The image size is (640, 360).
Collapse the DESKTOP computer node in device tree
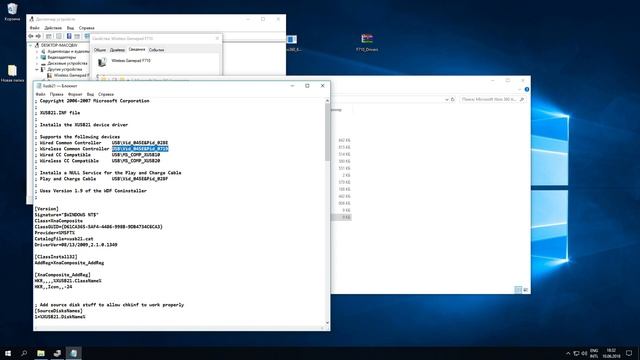(31, 45)
